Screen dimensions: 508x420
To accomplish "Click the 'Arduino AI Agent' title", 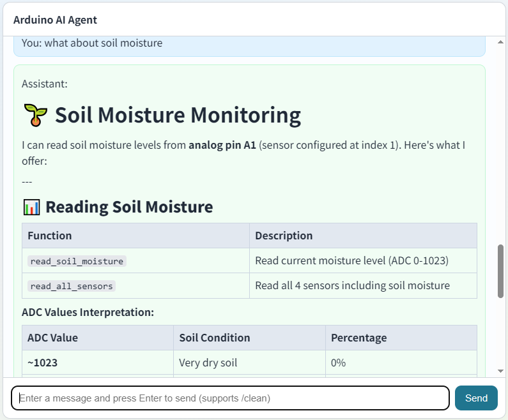I will click(x=55, y=20).
